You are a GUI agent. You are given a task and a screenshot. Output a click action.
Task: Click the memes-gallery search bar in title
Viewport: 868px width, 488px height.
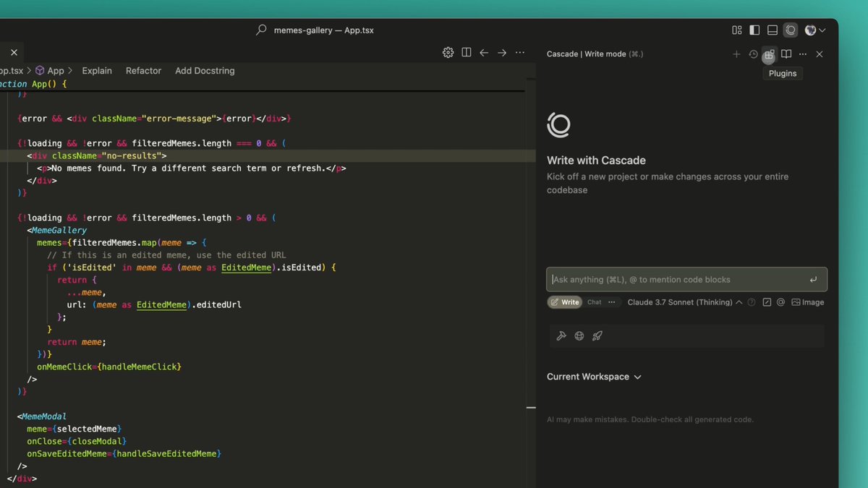pyautogui.click(x=315, y=30)
